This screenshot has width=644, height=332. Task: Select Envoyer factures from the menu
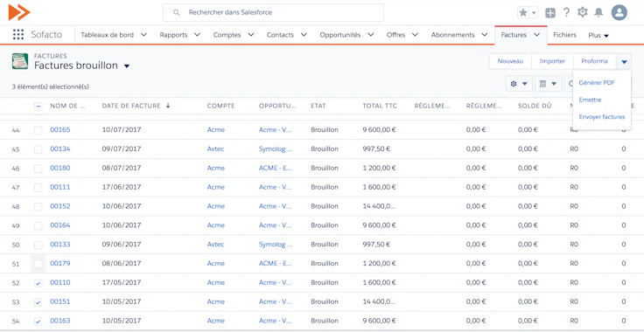[602, 117]
